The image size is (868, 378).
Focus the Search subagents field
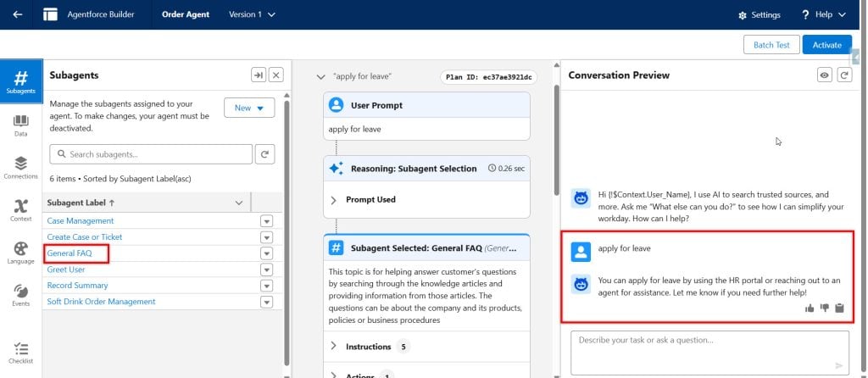[151, 154]
